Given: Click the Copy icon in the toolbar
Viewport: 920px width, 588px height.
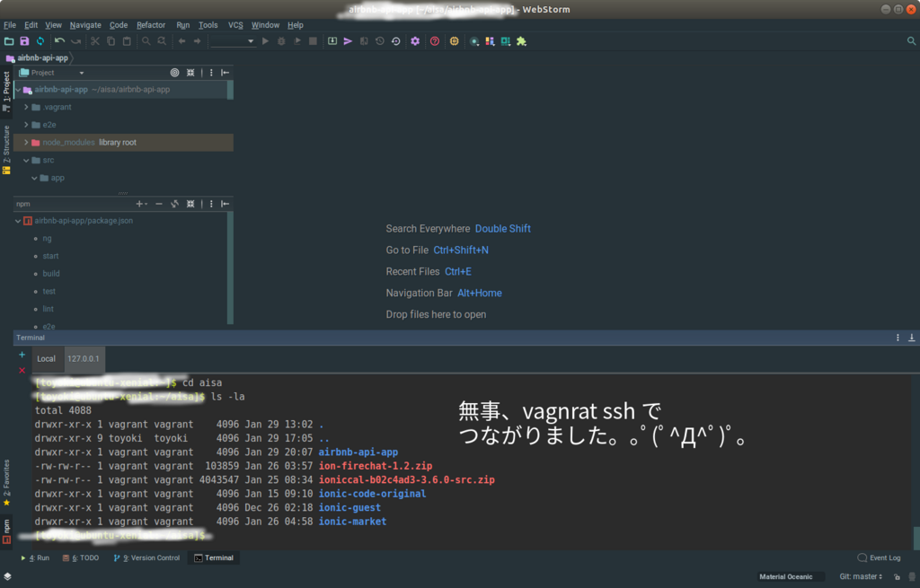Looking at the screenshot, I should pyautogui.click(x=111, y=41).
